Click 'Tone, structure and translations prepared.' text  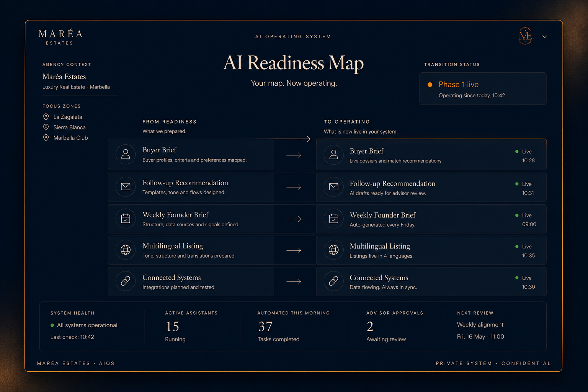click(x=189, y=256)
